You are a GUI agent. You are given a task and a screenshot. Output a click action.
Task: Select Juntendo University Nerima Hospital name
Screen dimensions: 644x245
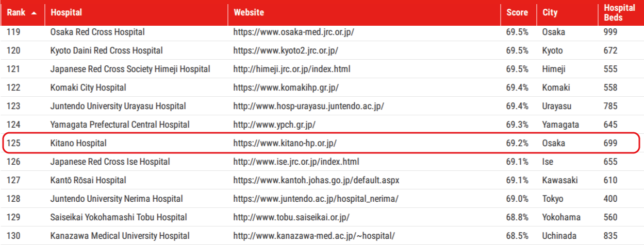pyautogui.click(x=117, y=199)
